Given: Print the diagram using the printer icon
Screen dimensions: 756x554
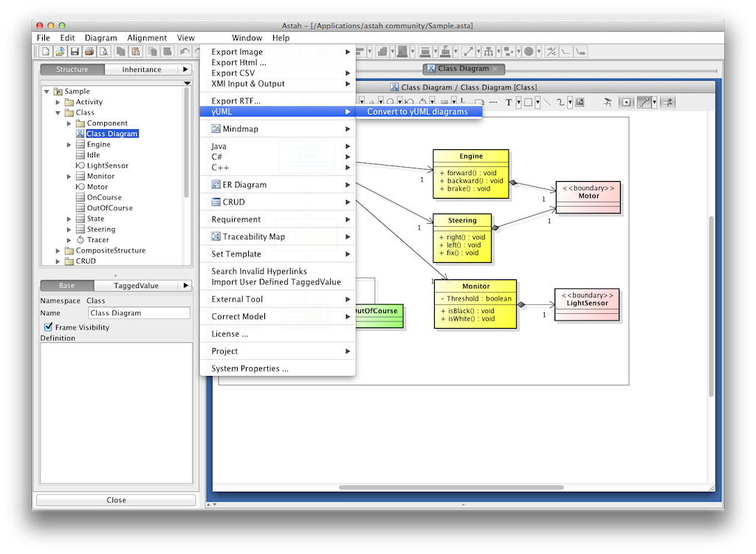Looking at the screenshot, I should (x=89, y=51).
